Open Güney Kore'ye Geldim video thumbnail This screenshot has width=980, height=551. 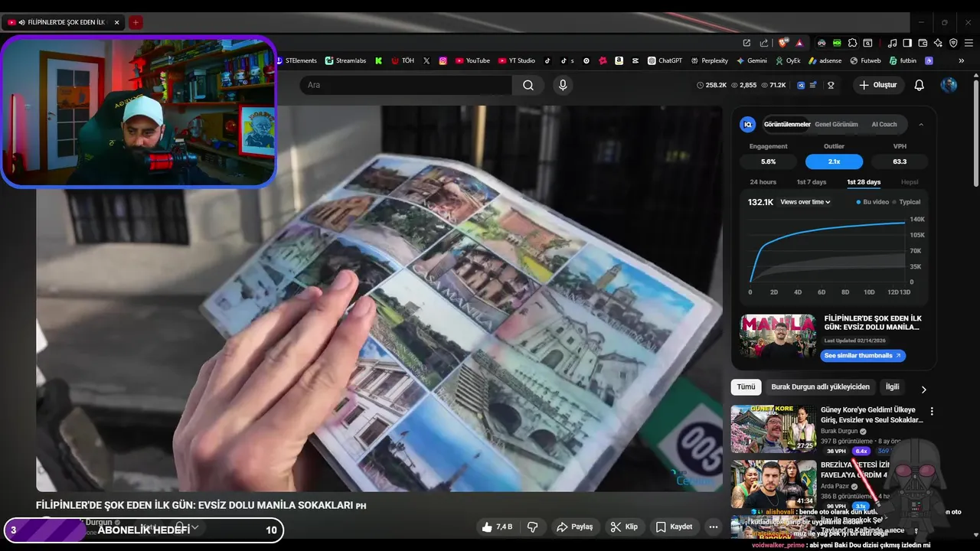pyautogui.click(x=773, y=429)
